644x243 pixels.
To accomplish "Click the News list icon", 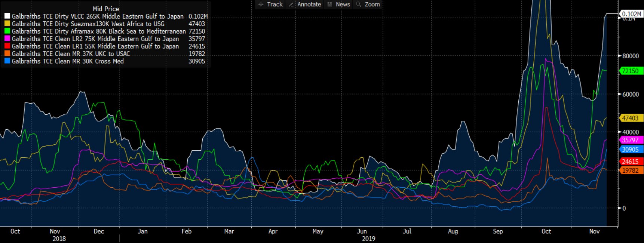I will coord(329,4).
